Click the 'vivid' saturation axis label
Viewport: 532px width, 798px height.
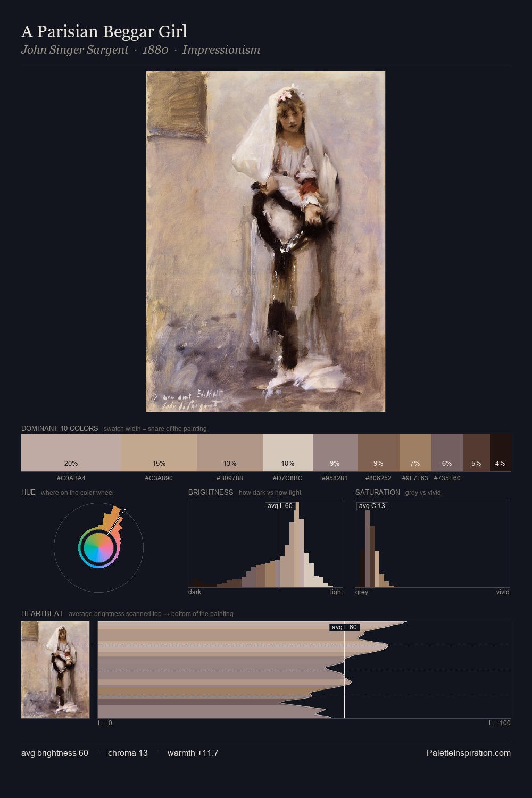(503, 592)
